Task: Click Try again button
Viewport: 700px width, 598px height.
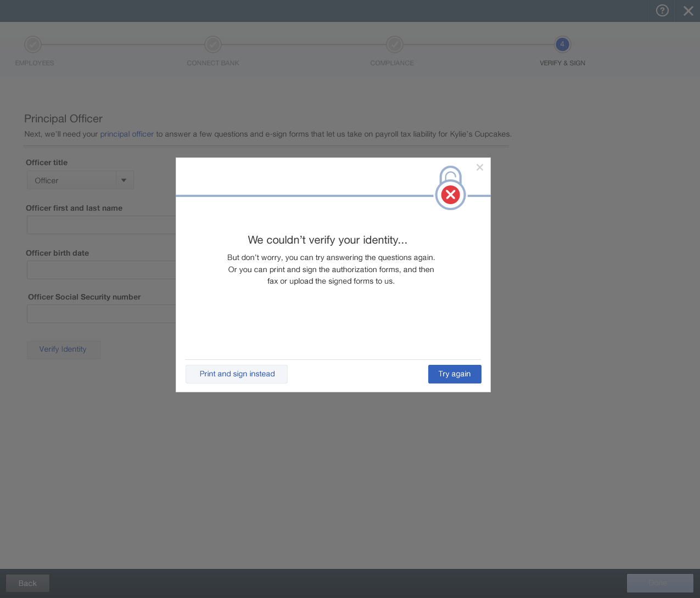Action: [455, 374]
